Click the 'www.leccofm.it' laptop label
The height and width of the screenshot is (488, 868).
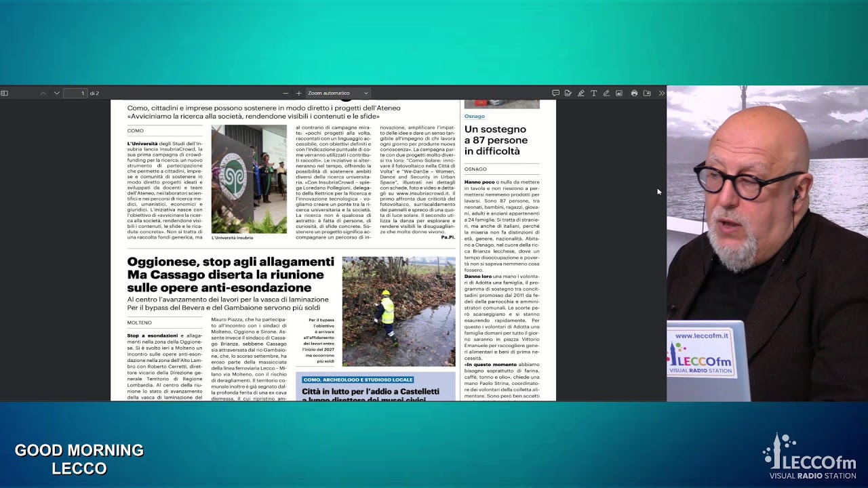(702, 335)
